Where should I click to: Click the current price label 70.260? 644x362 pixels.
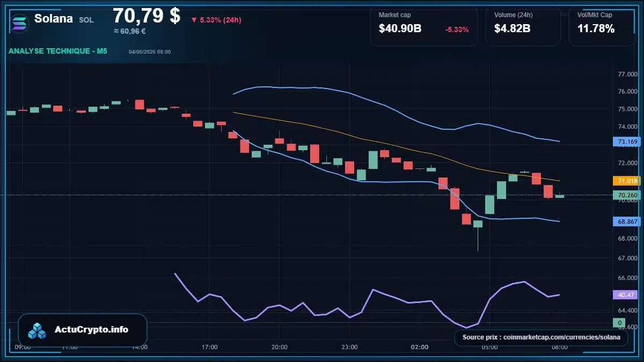tap(627, 195)
